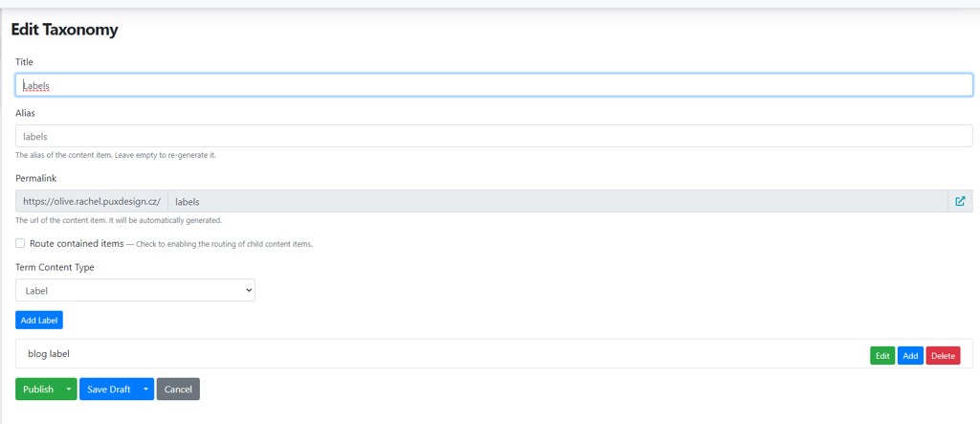The width and height of the screenshot is (980, 424).
Task: Expand the Save Draft dropdown arrow
Action: click(145, 390)
